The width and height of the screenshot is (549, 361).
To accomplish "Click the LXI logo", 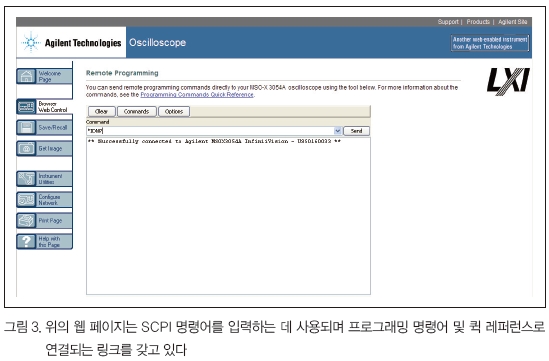I will 508,82.
